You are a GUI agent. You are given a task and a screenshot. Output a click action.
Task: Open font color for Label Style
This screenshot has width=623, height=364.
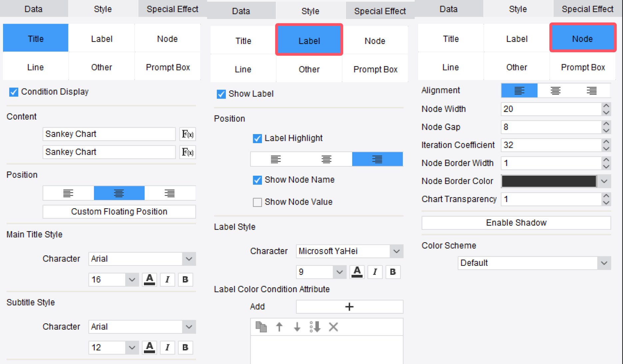[357, 272]
